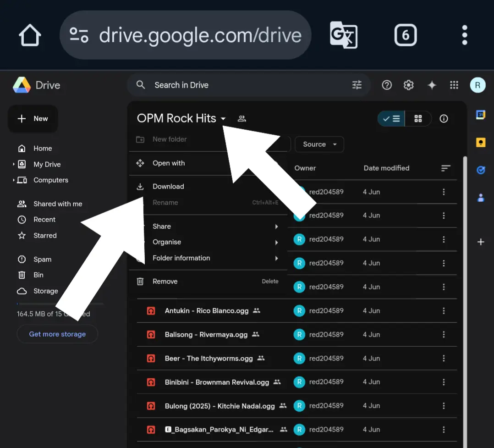Click the search magnifier icon
Screen dimensions: 494x448
[x=141, y=85]
